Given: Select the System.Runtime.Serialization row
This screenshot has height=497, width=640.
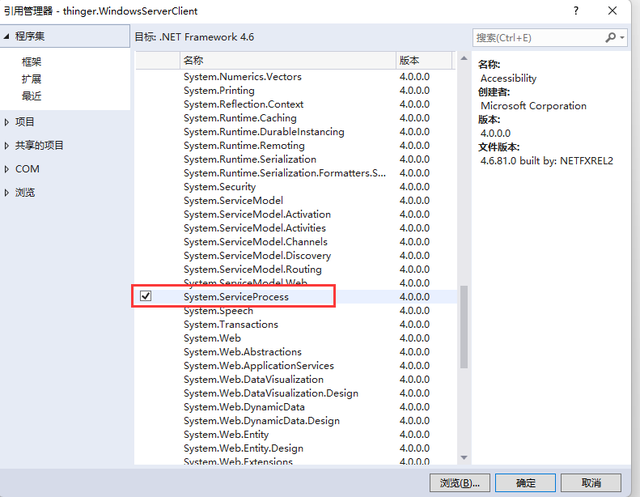Looking at the screenshot, I should [x=296, y=160].
